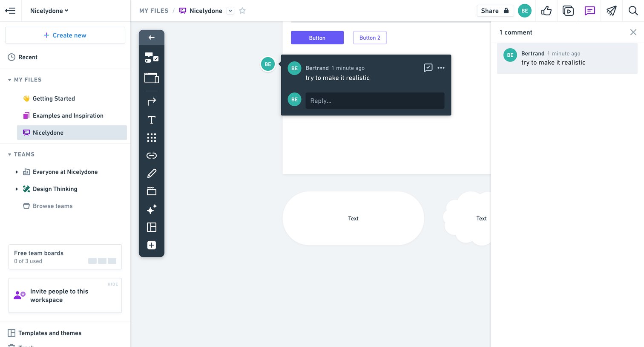
Task: Click the Reply input field
Action: pos(375,101)
